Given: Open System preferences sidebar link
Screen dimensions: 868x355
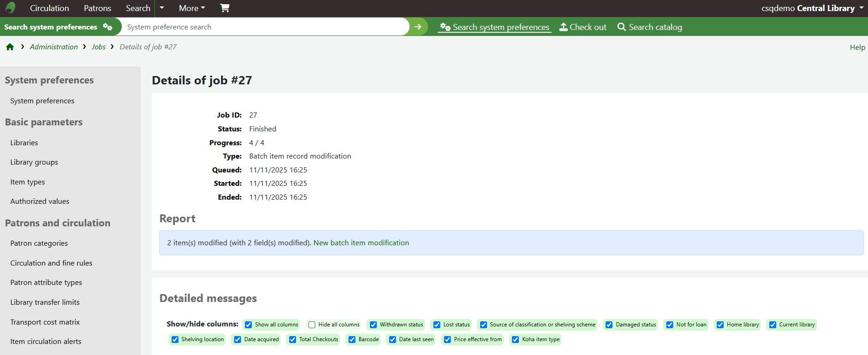Looking at the screenshot, I should click(42, 101).
